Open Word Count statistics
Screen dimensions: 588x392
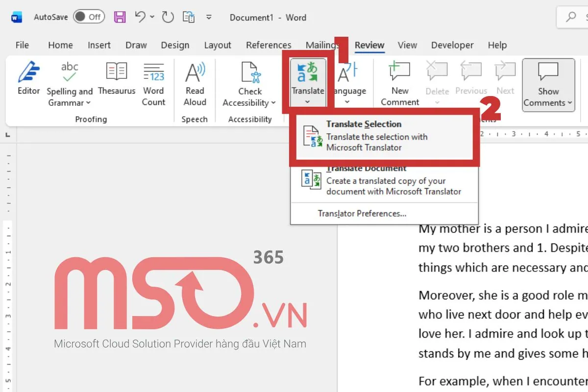(153, 83)
